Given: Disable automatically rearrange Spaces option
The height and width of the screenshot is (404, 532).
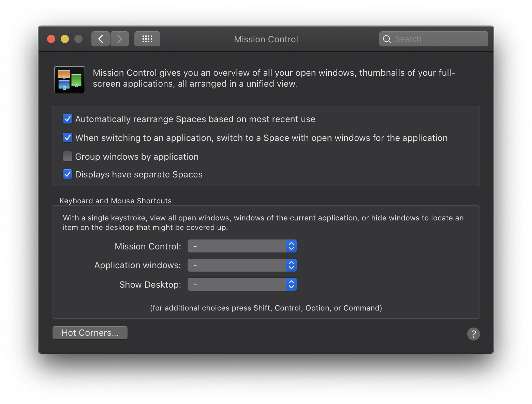Looking at the screenshot, I should pyautogui.click(x=67, y=119).
